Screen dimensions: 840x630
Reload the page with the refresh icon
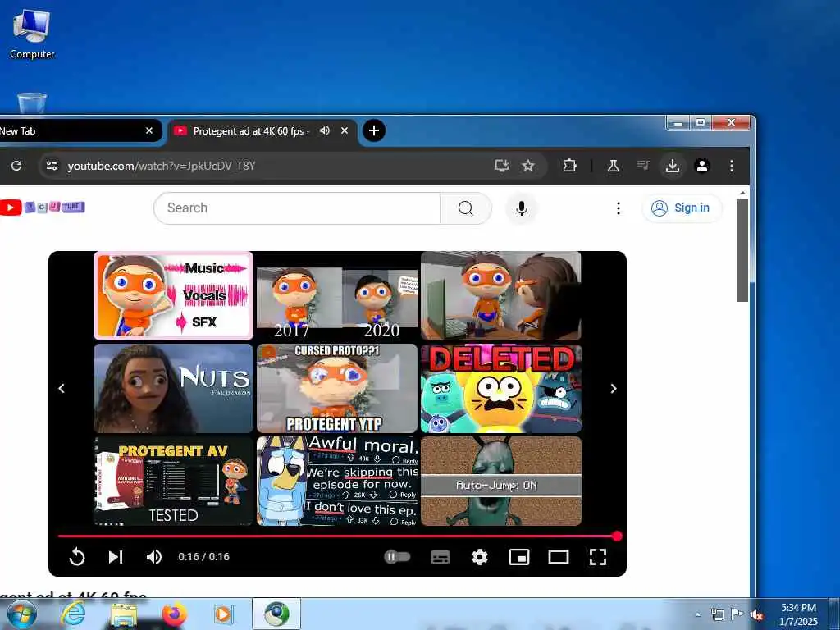coord(16,166)
